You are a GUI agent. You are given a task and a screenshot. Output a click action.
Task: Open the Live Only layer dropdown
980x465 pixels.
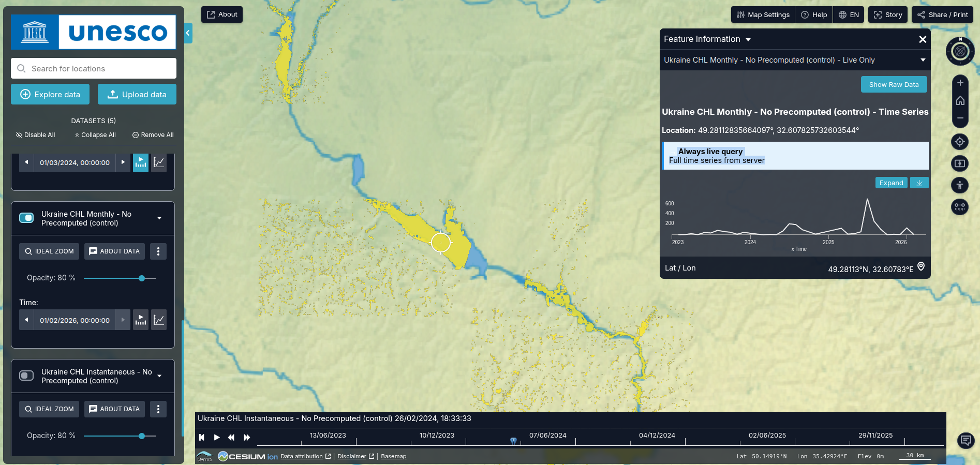923,60
